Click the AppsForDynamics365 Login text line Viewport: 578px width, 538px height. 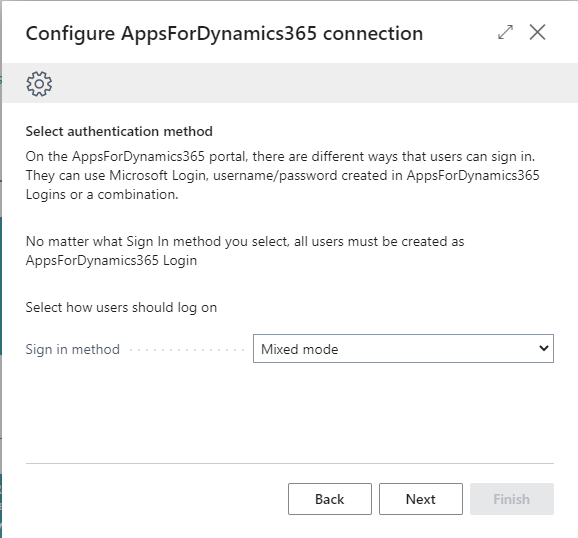[111, 260]
